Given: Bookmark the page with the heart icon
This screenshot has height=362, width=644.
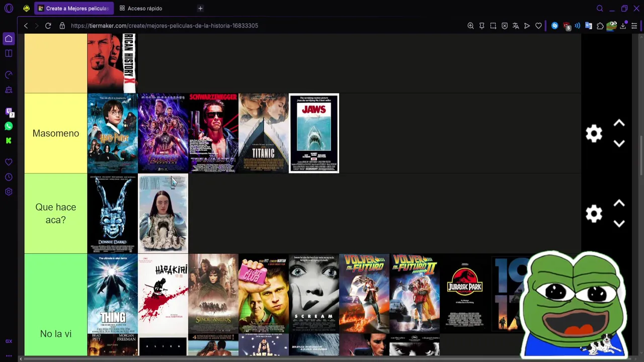Looking at the screenshot, I should click(538, 26).
